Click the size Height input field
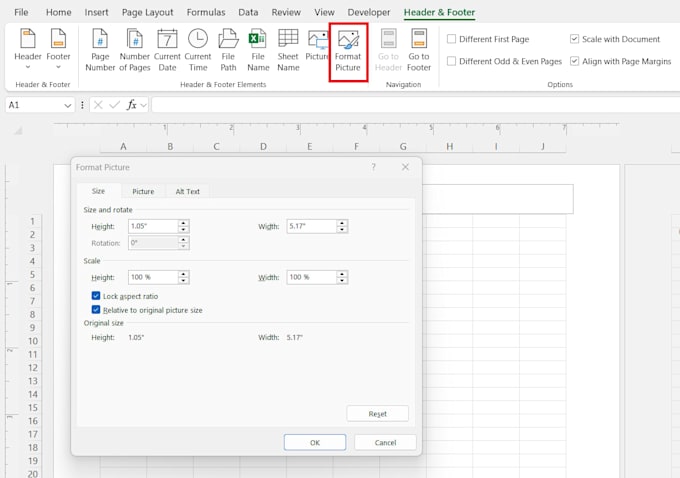This screenshot has width=680, height=478. (153, 226)
